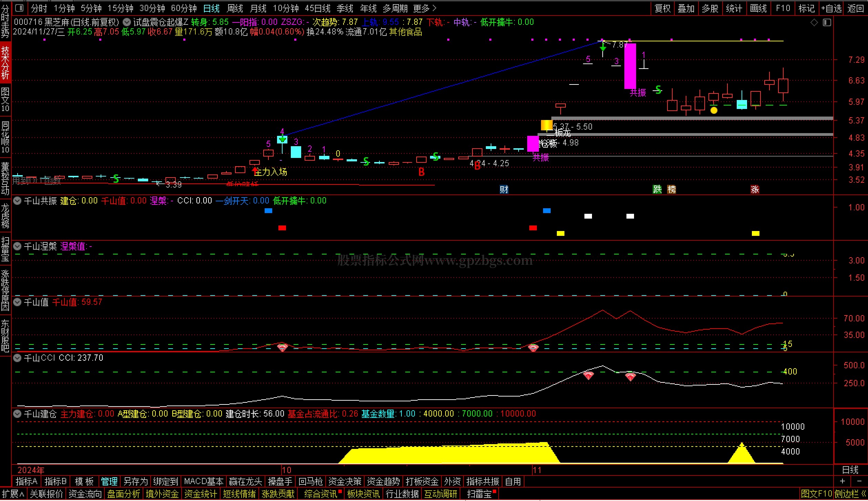The image size is (868, 501).
Task: Open 分时走势 in left sidebar
Action: (5, 21)
